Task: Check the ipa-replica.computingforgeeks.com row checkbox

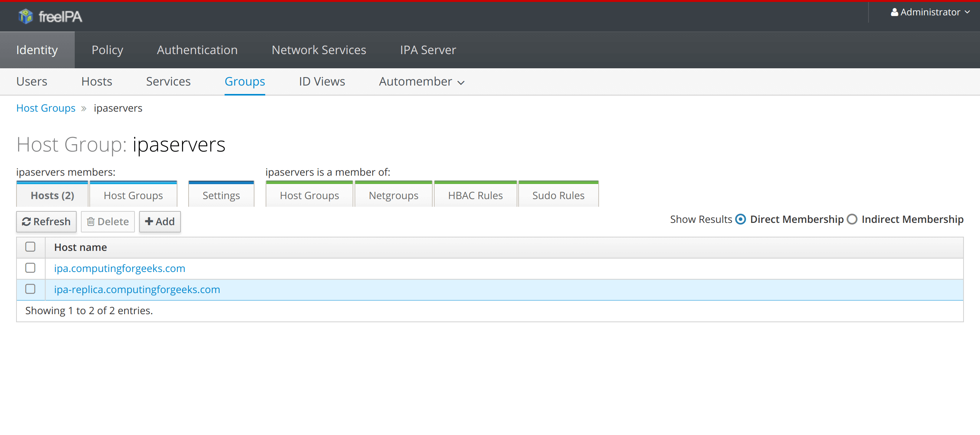Action: click(30, 289)
